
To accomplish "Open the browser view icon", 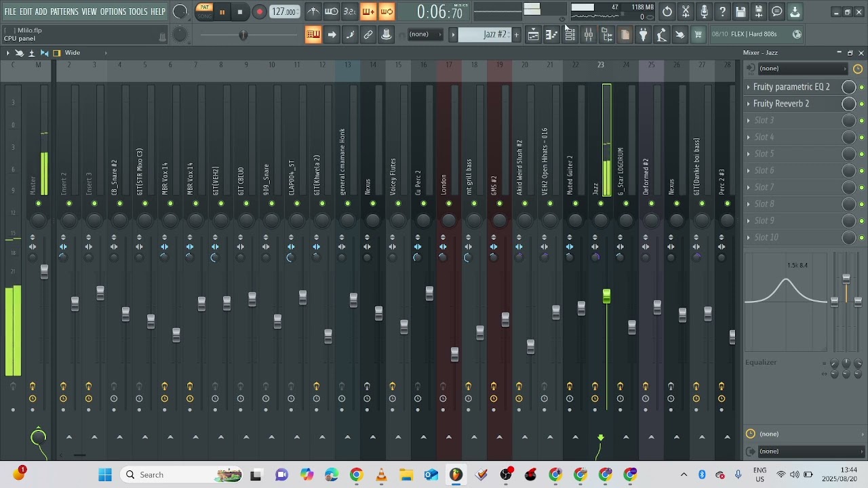I will pyautogui.click(x=606, y=35).
